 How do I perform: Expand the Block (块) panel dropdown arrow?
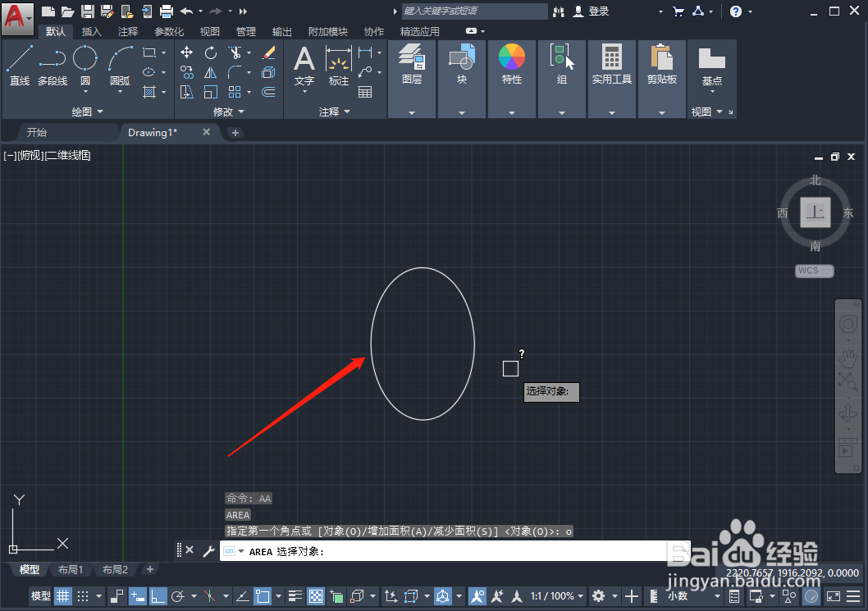(x=462, y=113)
